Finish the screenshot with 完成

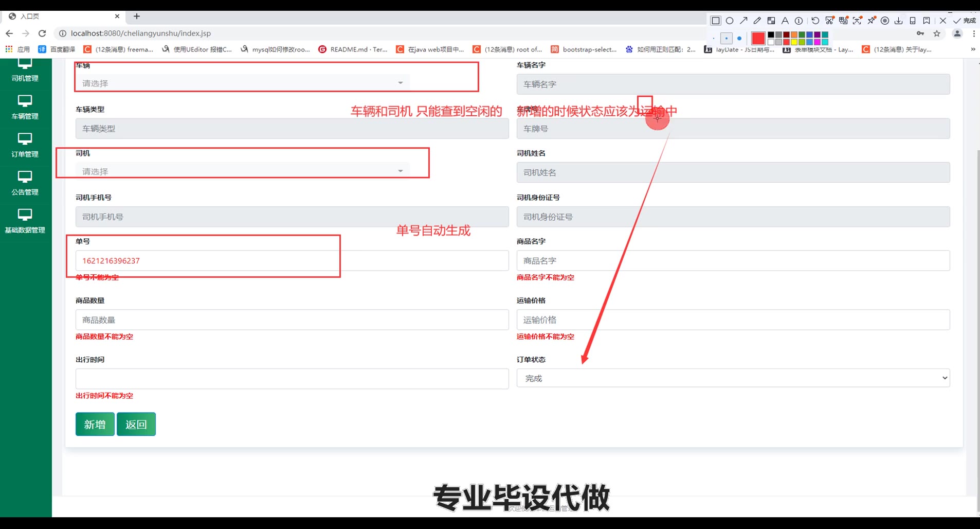[965, 21]
